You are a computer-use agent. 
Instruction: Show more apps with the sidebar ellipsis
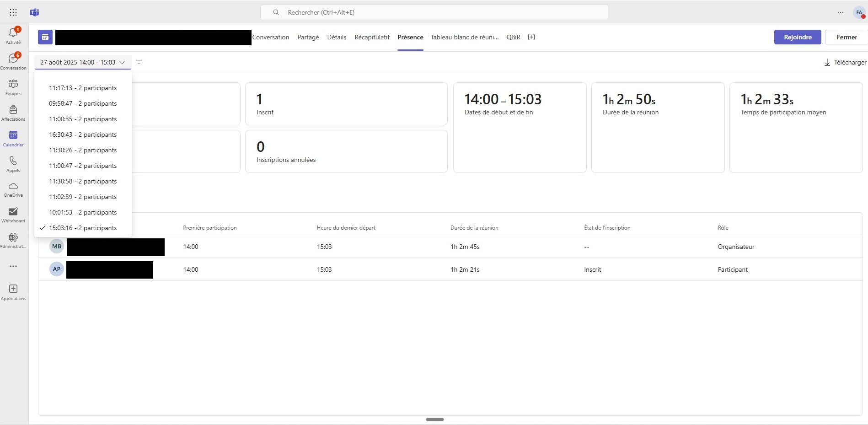[13, 266]
